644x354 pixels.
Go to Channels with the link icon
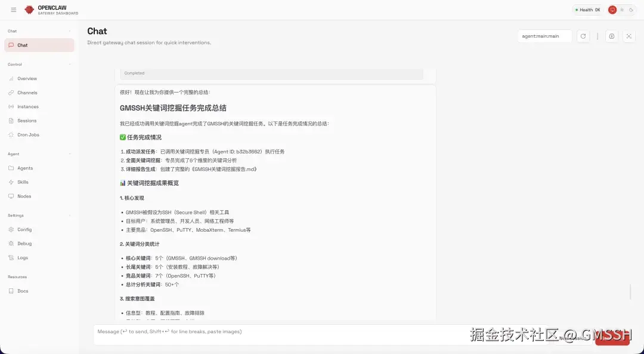pyautogui.click(x=39, y=93)
